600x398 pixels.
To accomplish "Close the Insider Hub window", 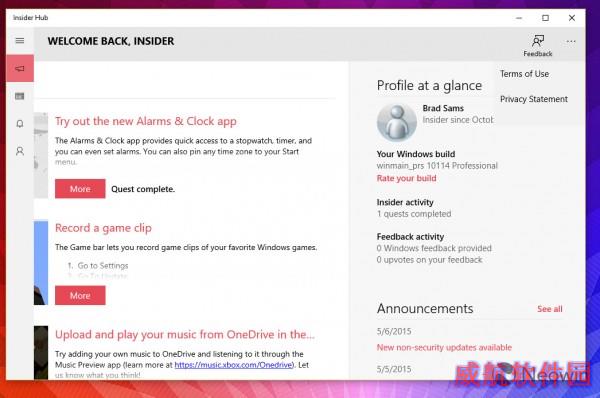I will 572,18.
